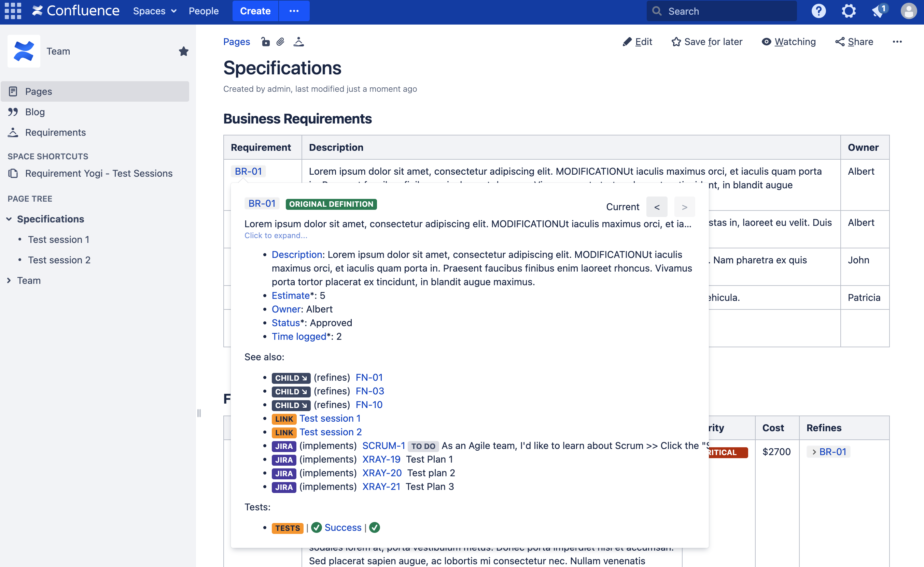Open the user profile avatar

(x=909, y=11)
